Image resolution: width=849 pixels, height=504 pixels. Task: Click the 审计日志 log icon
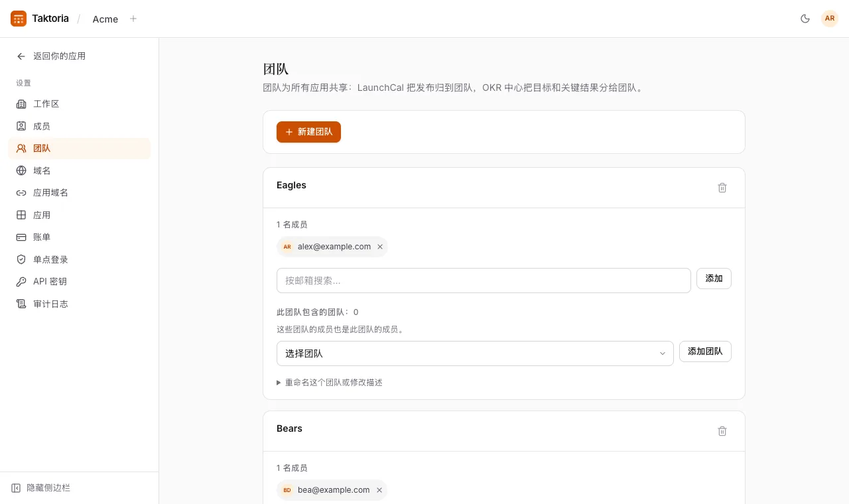21,304
